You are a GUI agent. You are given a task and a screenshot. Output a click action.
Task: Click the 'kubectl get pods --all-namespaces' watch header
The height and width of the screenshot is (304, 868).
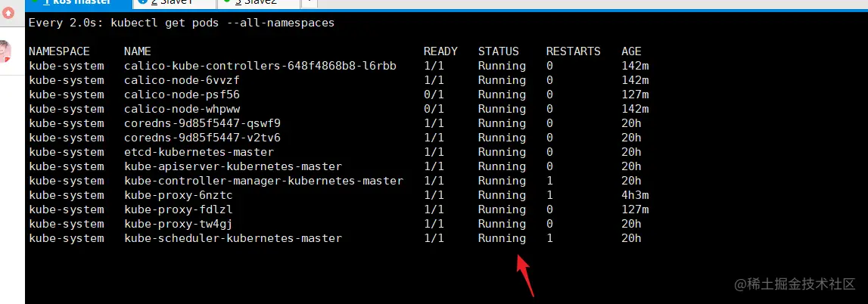[181, 23]
